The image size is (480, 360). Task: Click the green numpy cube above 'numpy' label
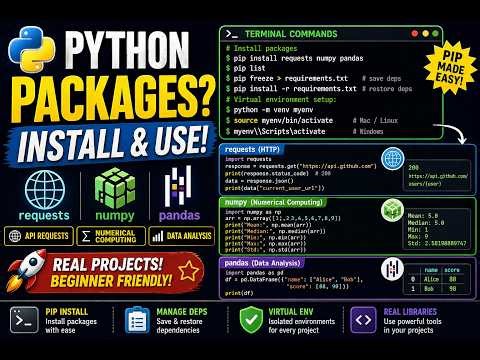(115, 188)
